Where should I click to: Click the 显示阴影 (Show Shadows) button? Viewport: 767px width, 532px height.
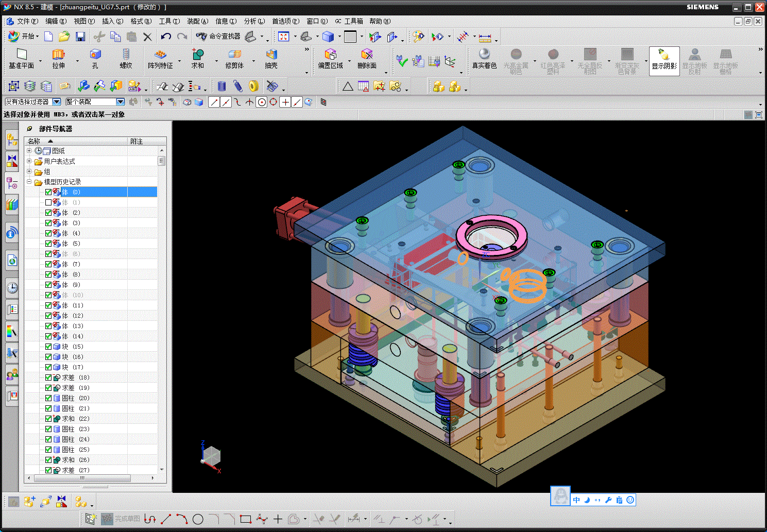click(x=664, y=60)
